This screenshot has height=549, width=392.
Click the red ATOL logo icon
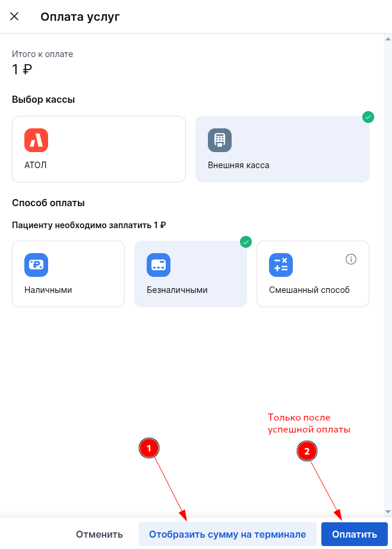36,140
